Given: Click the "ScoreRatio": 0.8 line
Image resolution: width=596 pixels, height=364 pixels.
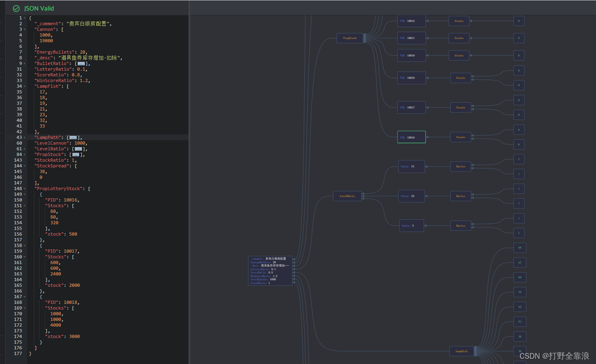Looking at the screenshot, I should [x=58, y=75].
